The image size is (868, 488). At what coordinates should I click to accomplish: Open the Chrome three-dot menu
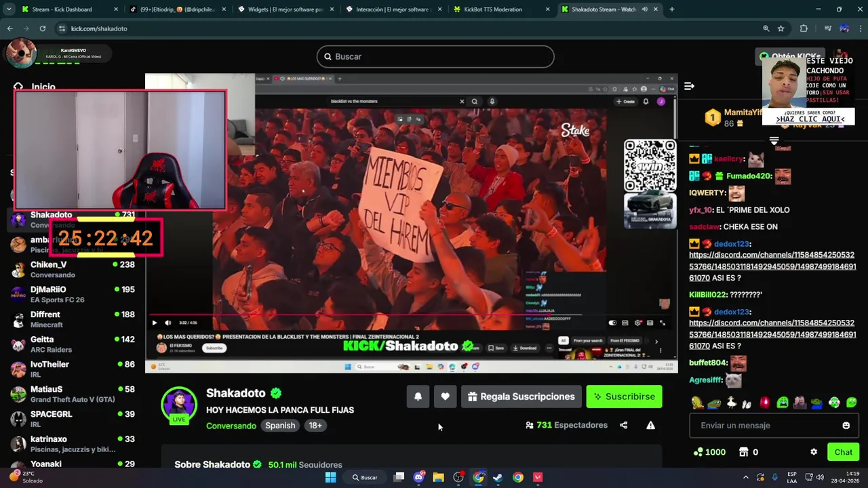(x=859, y=28)
